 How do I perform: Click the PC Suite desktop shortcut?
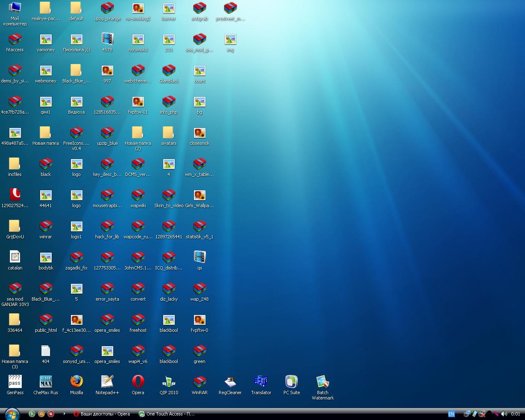pos(292,382)
